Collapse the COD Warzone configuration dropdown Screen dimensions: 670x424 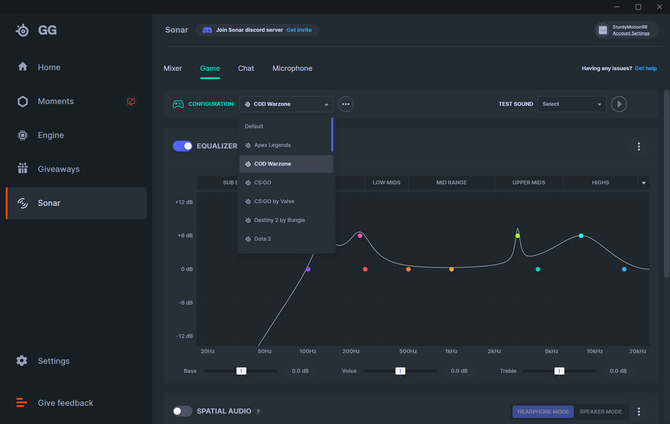(x=286, y=104)
